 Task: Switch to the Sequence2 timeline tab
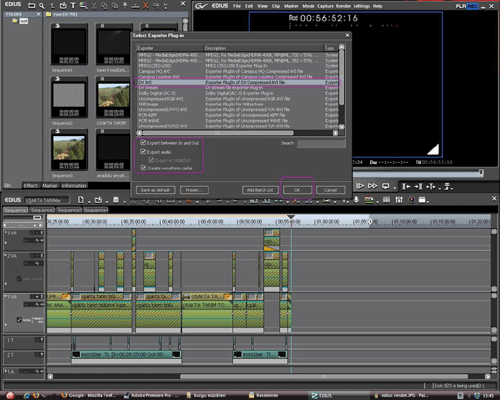click(x=43, y=210)
